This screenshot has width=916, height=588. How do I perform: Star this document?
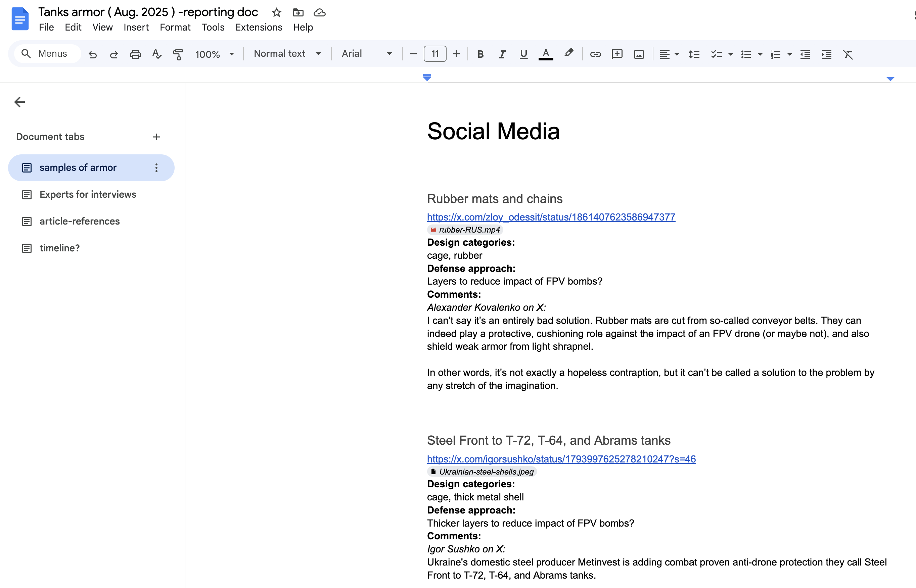pos(277,13)
